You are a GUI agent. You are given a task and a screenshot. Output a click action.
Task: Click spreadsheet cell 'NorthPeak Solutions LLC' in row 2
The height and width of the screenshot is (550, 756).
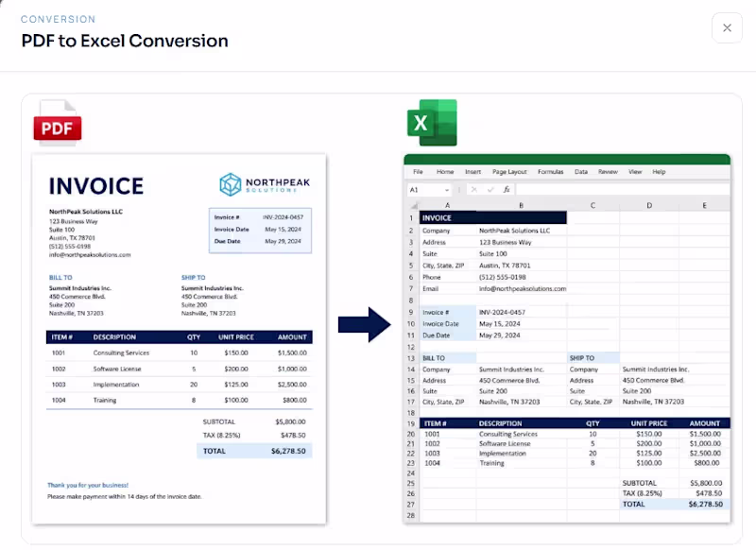tap(522, 231)
